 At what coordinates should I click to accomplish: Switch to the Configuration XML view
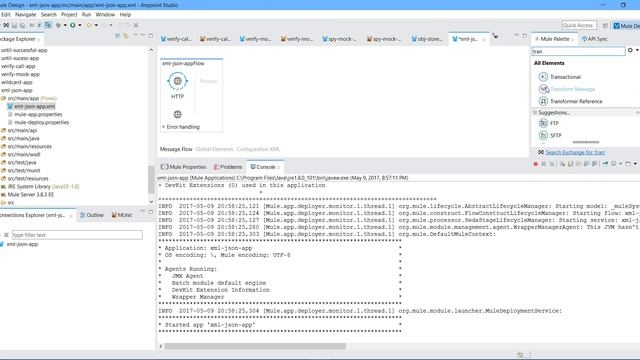click(x=258, y=149)
